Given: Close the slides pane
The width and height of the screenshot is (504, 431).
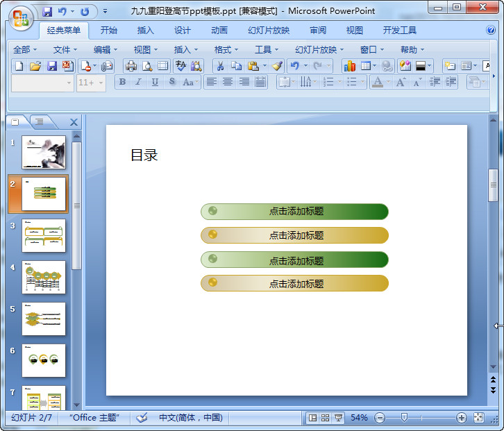Looking at the screenshot, I should pos(74,122).
